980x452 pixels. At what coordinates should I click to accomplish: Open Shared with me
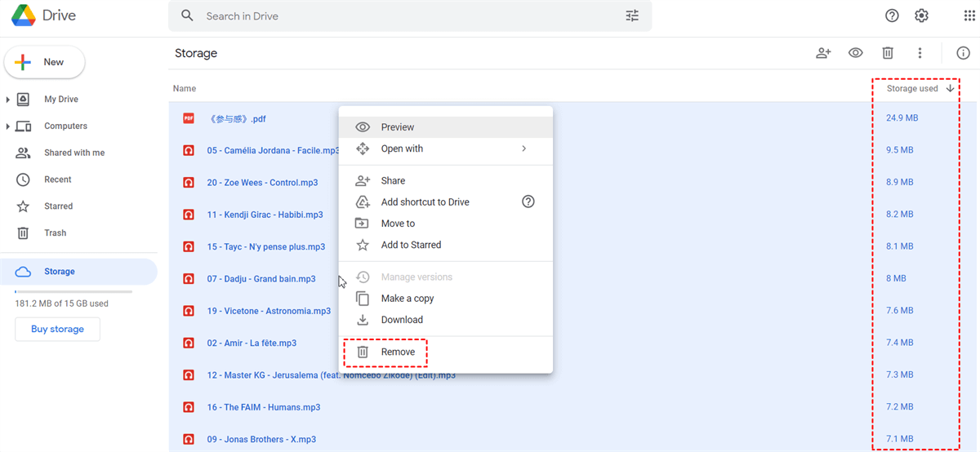point(74,153)
